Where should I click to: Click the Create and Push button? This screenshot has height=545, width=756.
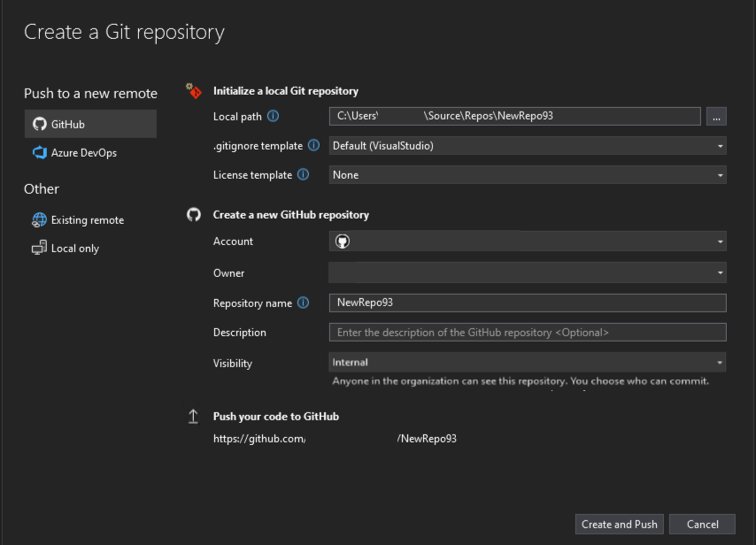[x=619, y=524]
